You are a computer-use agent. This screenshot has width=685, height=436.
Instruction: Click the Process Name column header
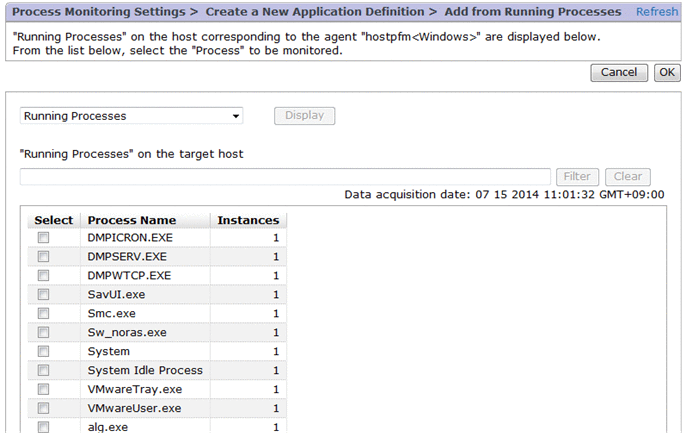pyautogui.click(x=132, y=220)
